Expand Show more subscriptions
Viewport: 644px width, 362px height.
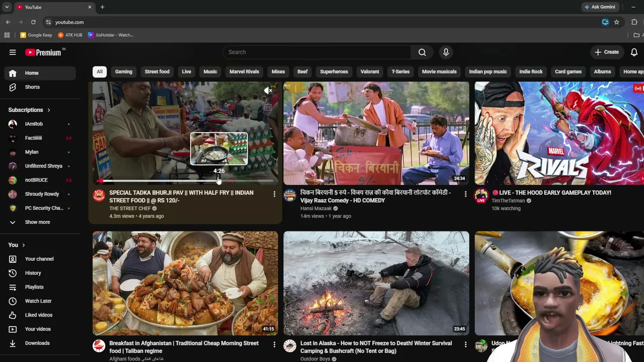point(40,222)
